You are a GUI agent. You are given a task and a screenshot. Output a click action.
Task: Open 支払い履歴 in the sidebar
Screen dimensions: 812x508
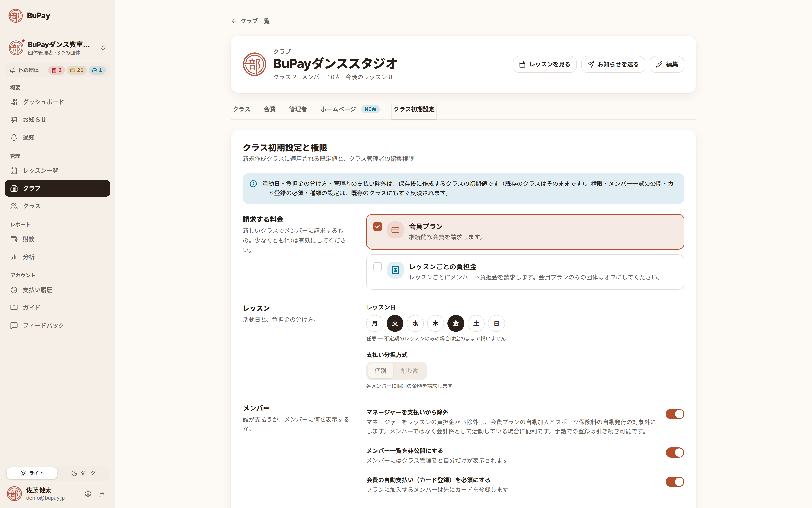pos(57,290)
